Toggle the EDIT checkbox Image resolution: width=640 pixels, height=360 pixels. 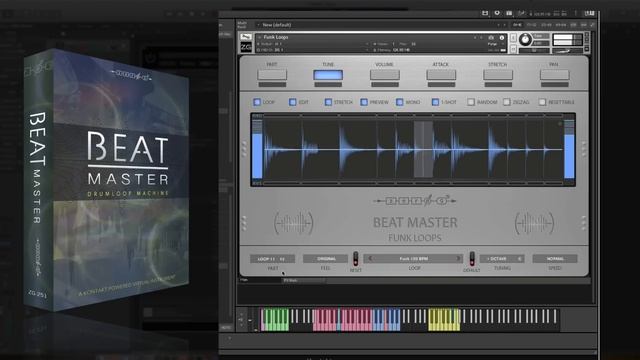[x=293, y=102]
